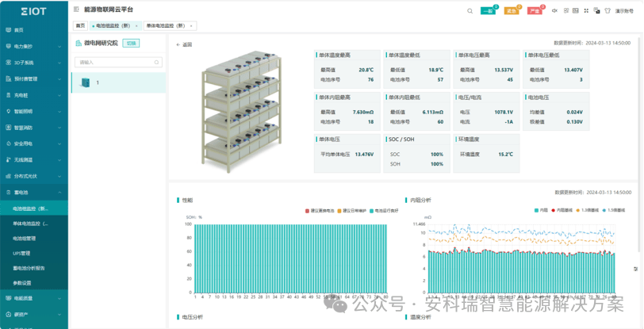Click the search magnifier icon in top bar

click(x=470, y=11)
